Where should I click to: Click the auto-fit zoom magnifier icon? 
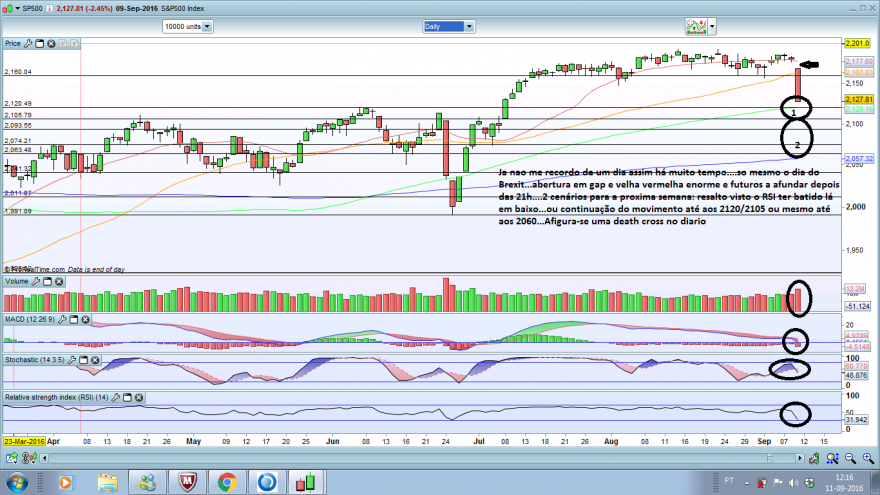click(x=832, y=459)
